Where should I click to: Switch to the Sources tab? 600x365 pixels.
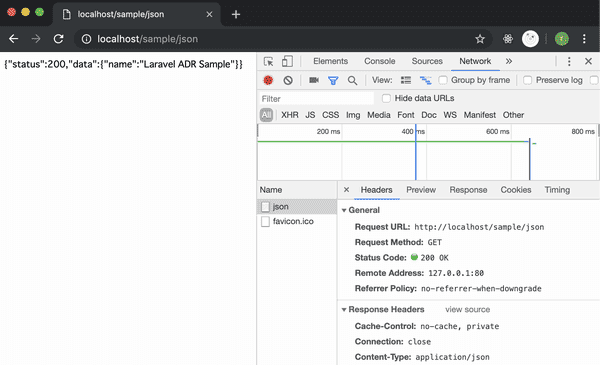click(x=427, y=61)
